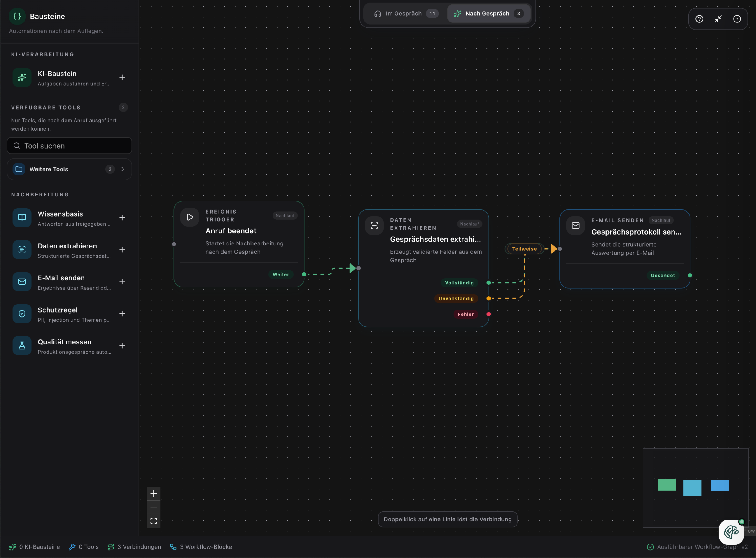Click the Nachlauf badge on Daten extrahieren node
The image size is (756, 558).
[x=469, y=224]
